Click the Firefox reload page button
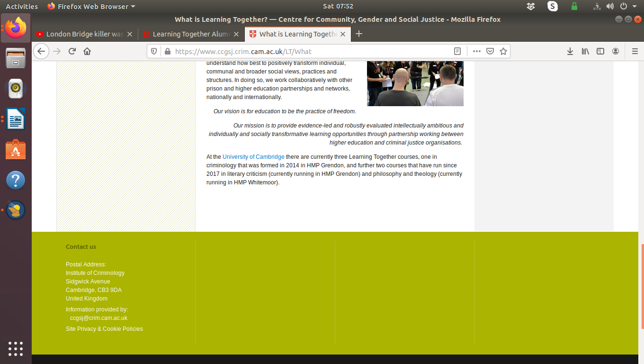 click(72, 51)
